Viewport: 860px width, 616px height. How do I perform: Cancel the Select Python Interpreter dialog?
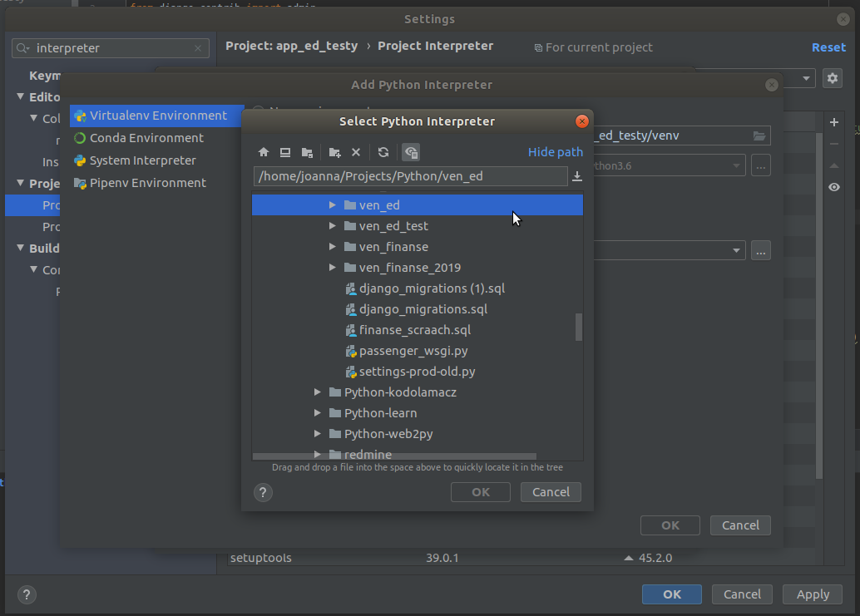point(551,492)
